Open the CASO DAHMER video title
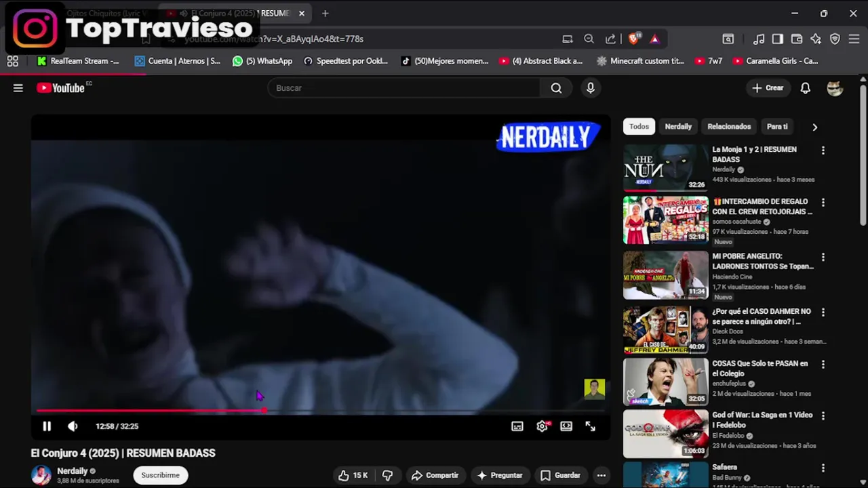 tap(762, 317)
